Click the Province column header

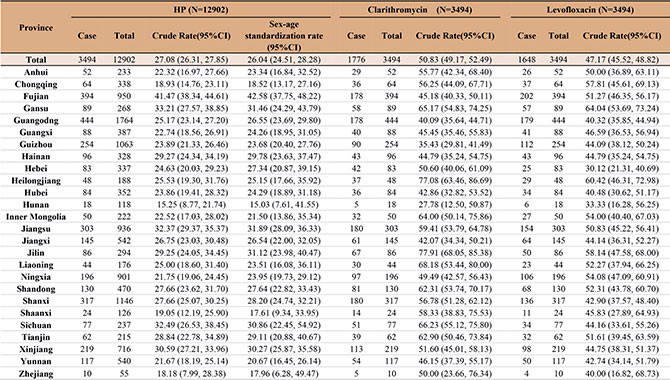[36, 28]
